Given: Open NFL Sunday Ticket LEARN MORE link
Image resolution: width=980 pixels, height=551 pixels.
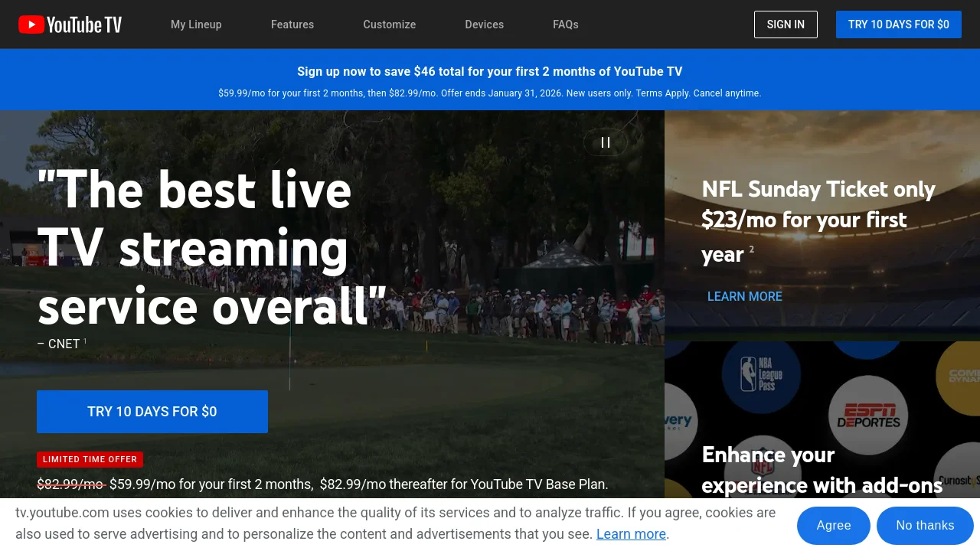Looking at the screenshot, I should tap(745, 296).
